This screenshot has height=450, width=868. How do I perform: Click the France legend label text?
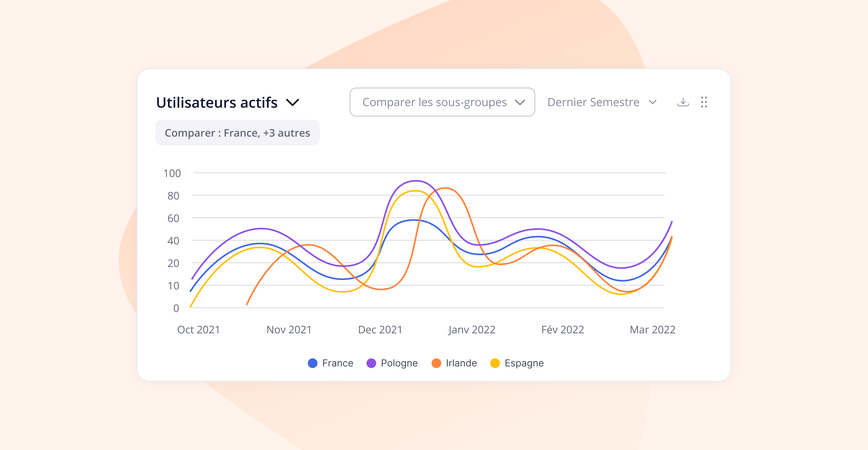click(x=338, y=363)
